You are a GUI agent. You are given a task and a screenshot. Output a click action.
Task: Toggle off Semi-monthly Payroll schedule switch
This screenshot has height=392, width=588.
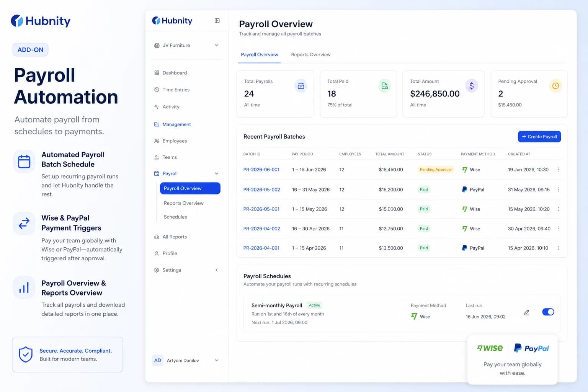click(x=548, y=312)
